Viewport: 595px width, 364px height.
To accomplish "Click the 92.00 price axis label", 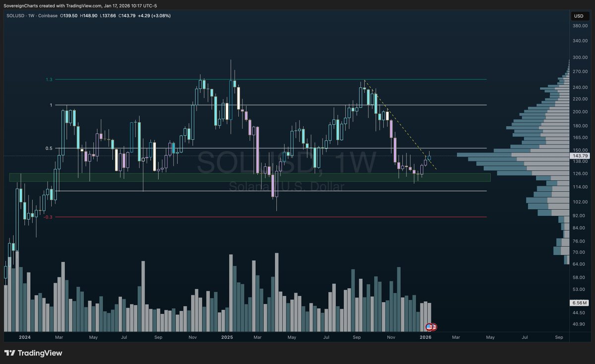I will (580, 215).
